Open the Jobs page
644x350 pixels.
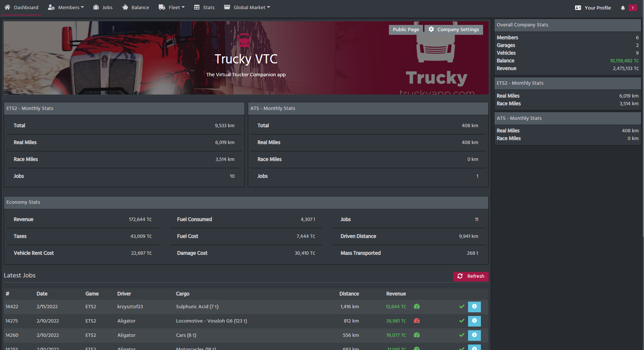(x=103, y=7)
